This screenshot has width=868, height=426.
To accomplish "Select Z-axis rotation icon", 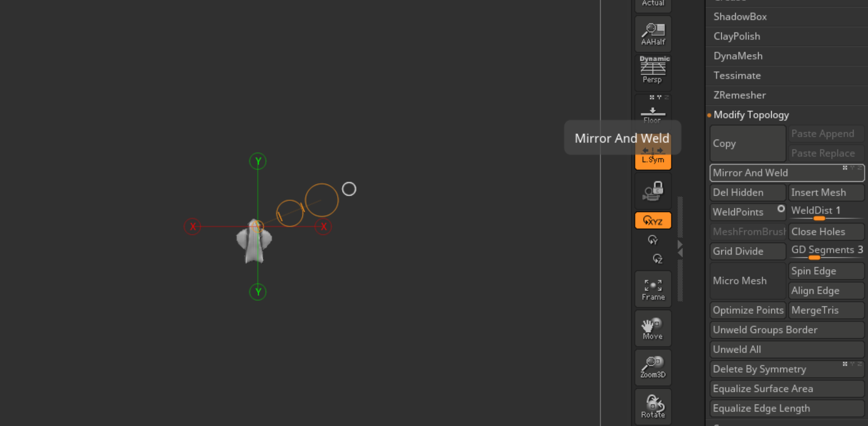I will (657, 258).
